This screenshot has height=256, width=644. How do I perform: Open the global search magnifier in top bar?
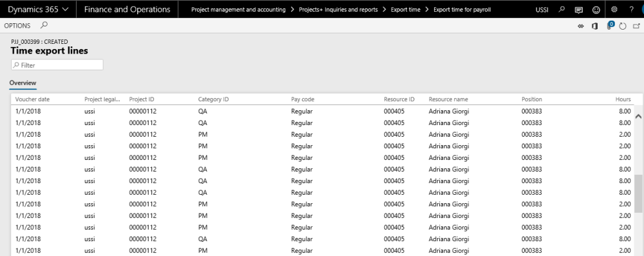coord(562,9)
